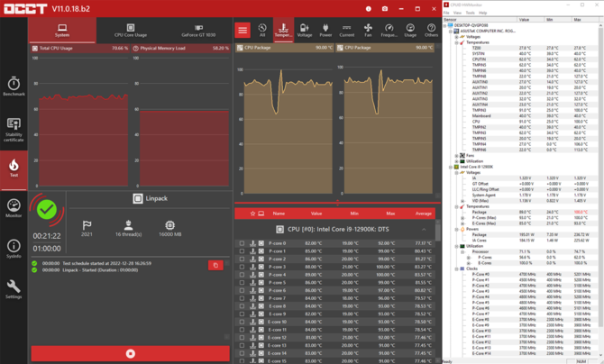Tick checkbox for P-core 0

pyautogui.click(x=242, y=243)
